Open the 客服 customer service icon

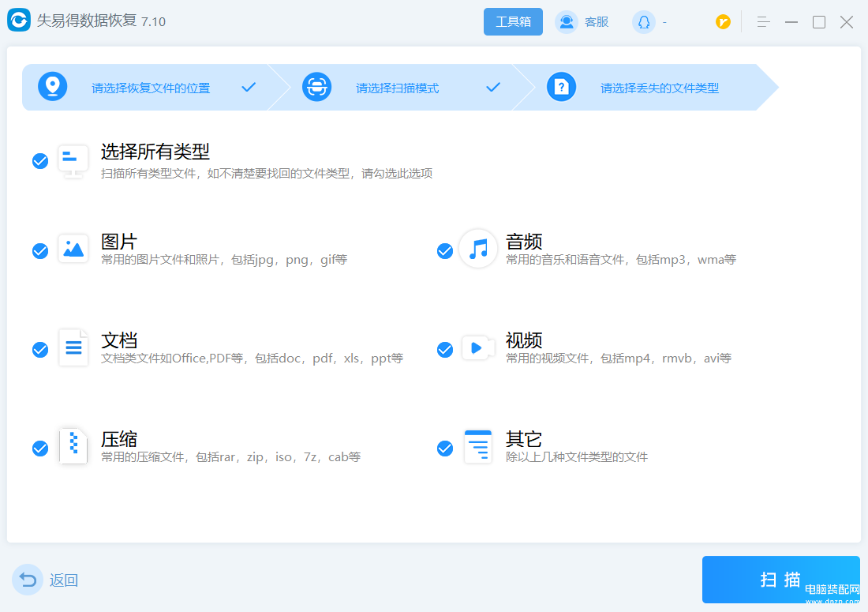pos(567,22)
